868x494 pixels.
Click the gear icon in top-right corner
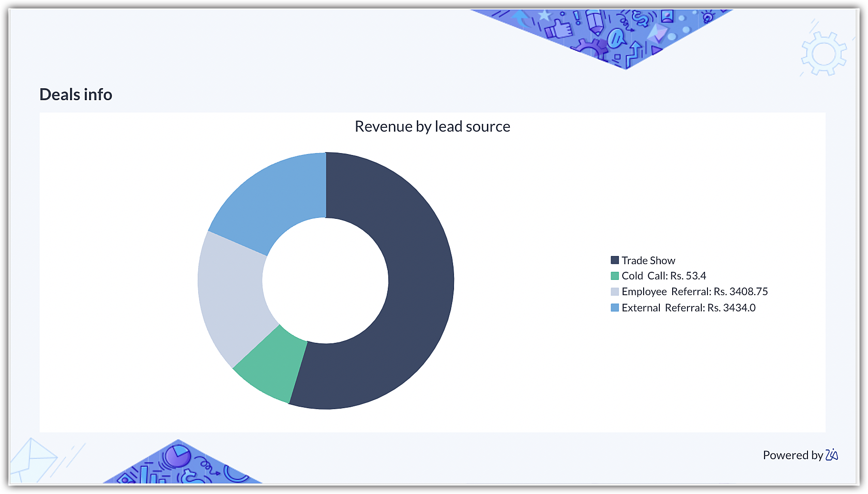[824, 53]
